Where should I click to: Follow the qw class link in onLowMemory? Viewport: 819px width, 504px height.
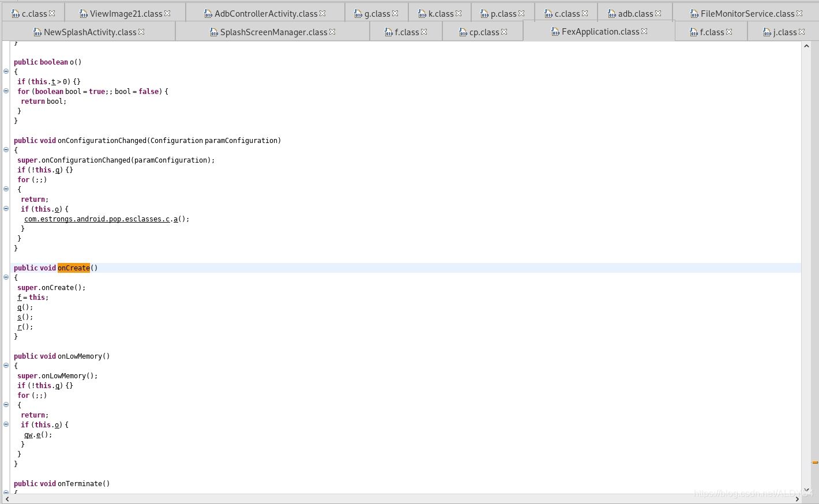pos(28,435)
